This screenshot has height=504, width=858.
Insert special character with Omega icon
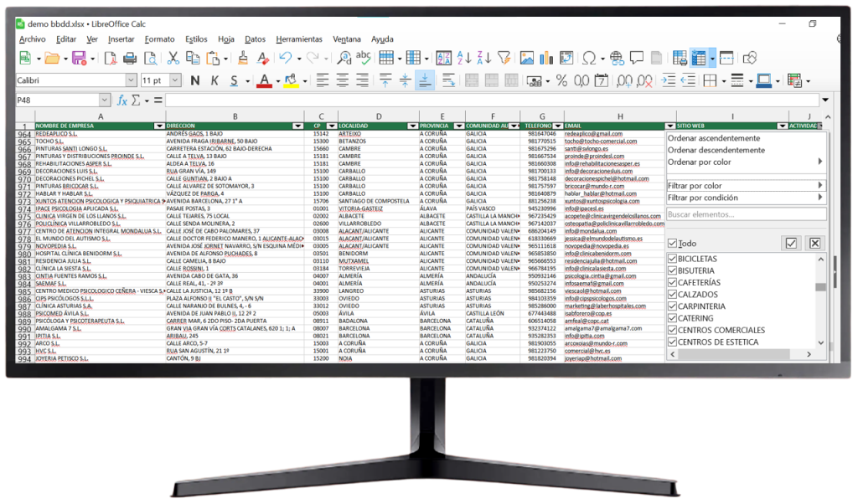pos(588,58)
